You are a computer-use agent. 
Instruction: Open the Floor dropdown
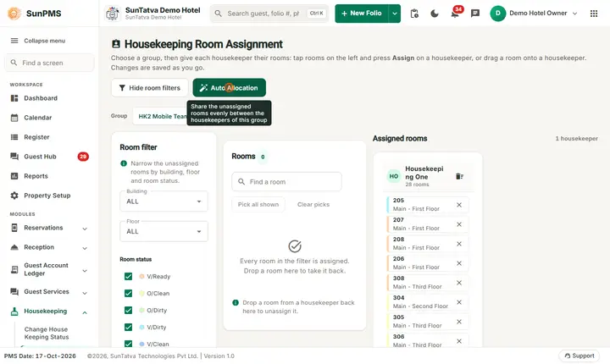coord(164,231)
